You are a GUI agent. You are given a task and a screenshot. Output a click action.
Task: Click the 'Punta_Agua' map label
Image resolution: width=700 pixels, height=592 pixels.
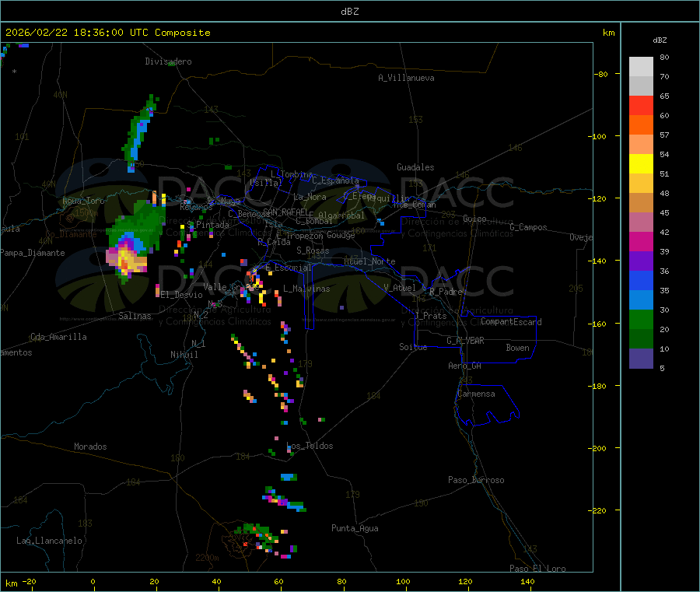click(355, 528)
